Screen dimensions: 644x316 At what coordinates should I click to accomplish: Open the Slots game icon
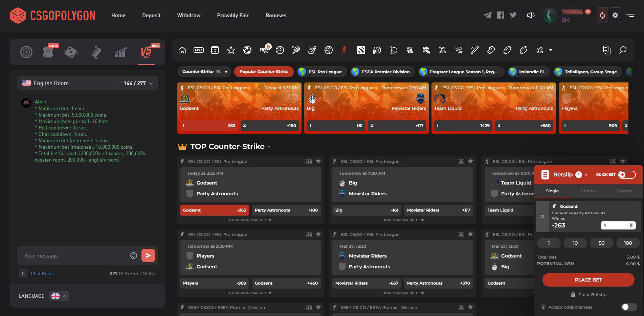48,52
